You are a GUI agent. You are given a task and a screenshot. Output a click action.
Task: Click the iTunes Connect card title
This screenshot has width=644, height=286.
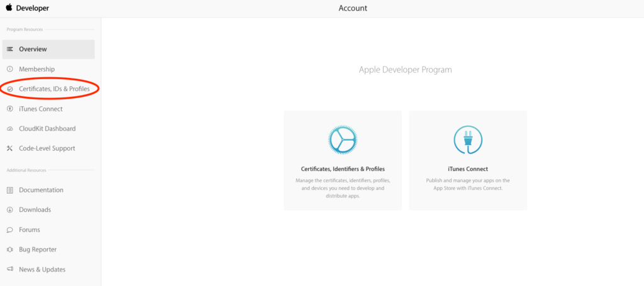click(468, 169)
